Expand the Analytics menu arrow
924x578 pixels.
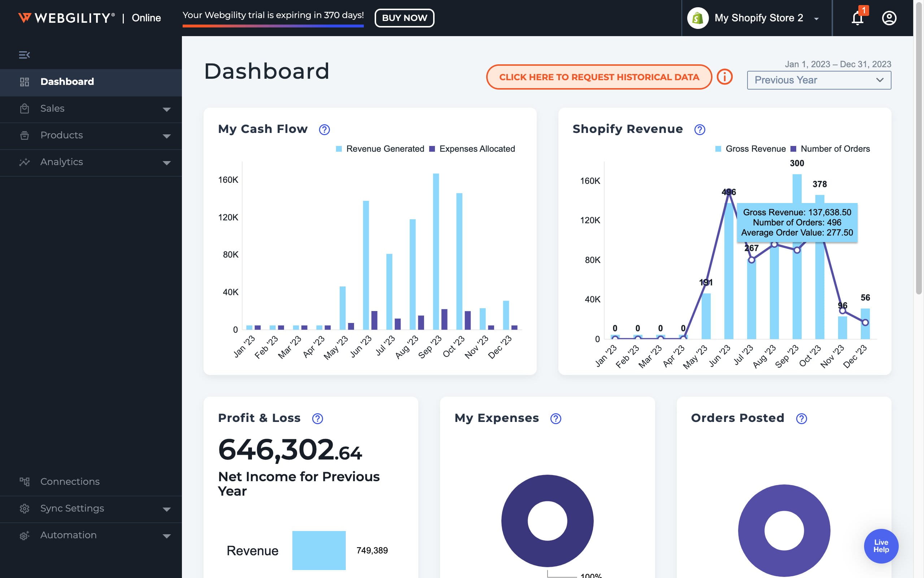coord(166,163)
